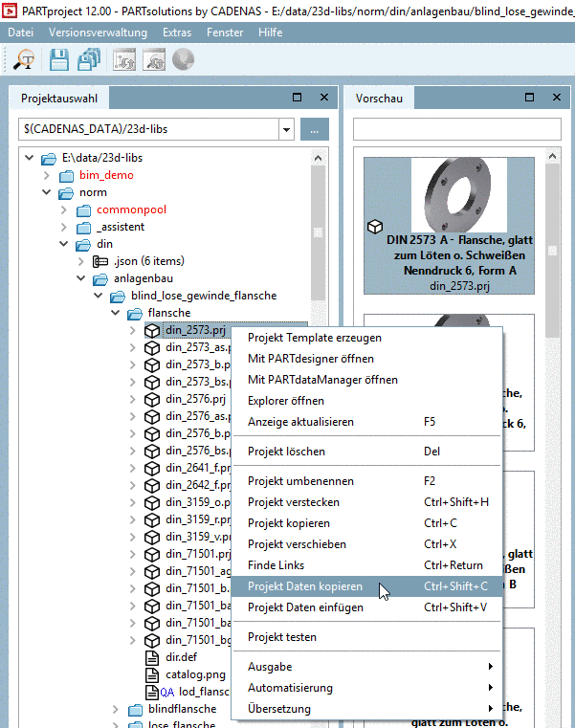Click the cube icon of din_71501.prj

152,554
